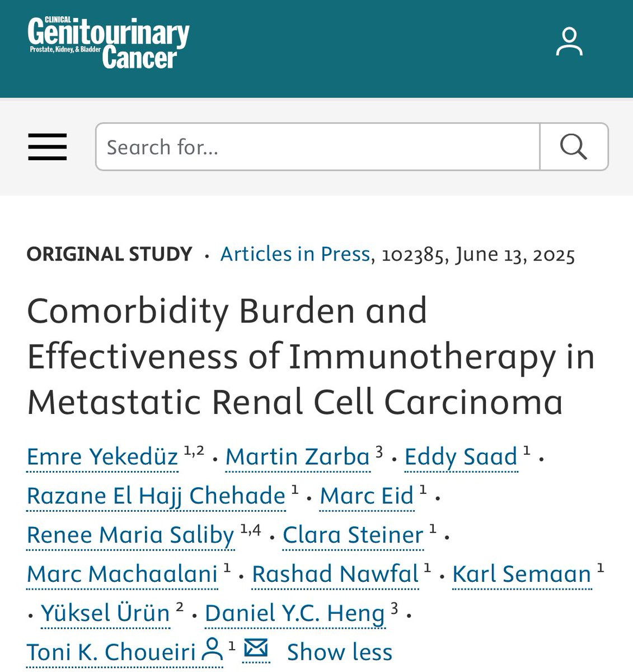Open author Karl Semaan details
This screenshot has width=633, height=672.
(522, 574)
